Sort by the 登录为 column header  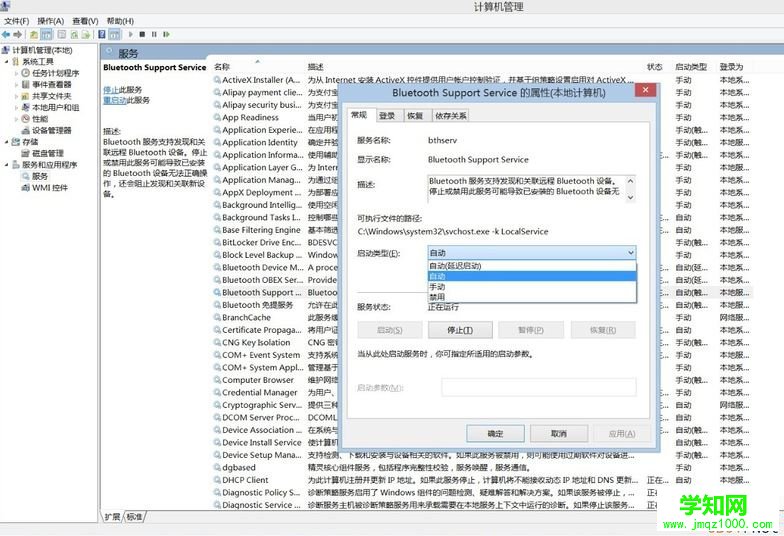point(732,67)
